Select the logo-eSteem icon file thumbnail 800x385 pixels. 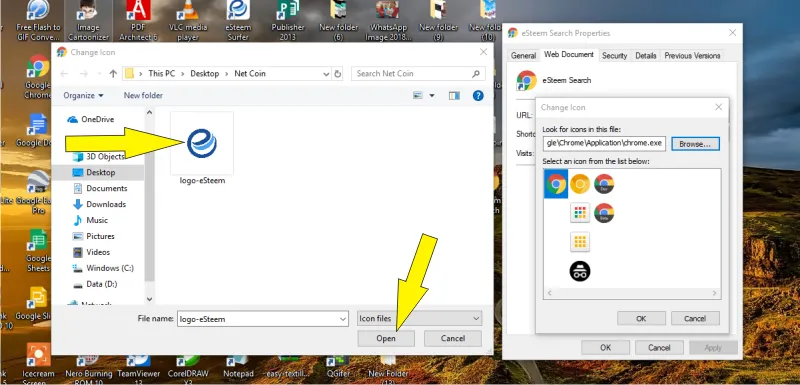202,148
